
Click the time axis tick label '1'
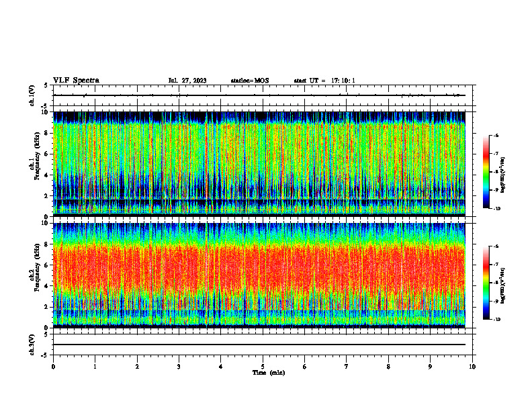[95, 367]
